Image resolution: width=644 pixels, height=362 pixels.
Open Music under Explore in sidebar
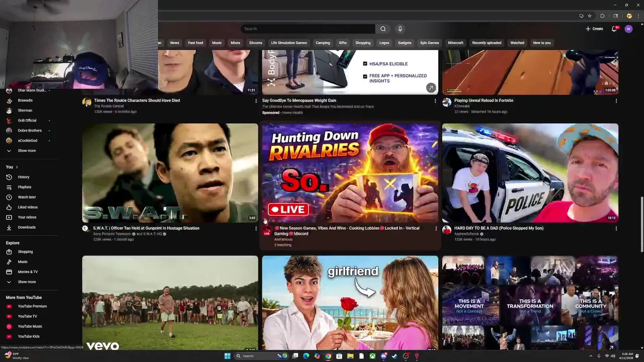22,261
